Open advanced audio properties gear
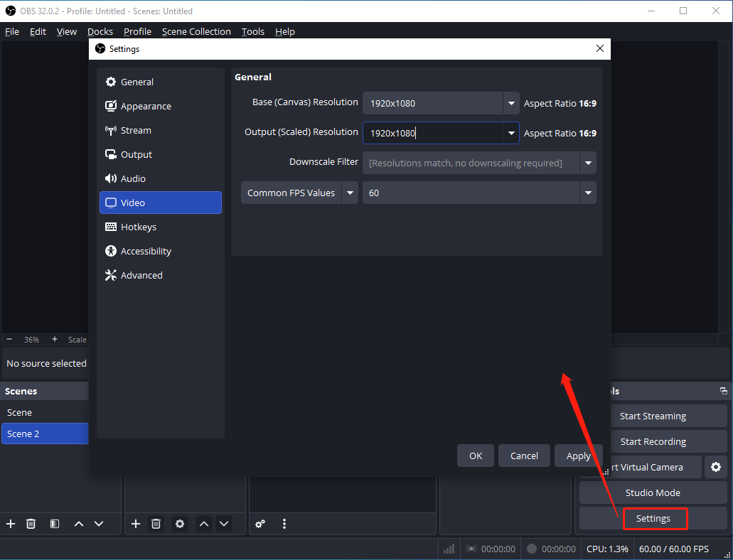Image resolution: width=733 pixels, height=560 pixels. (260, 524)
